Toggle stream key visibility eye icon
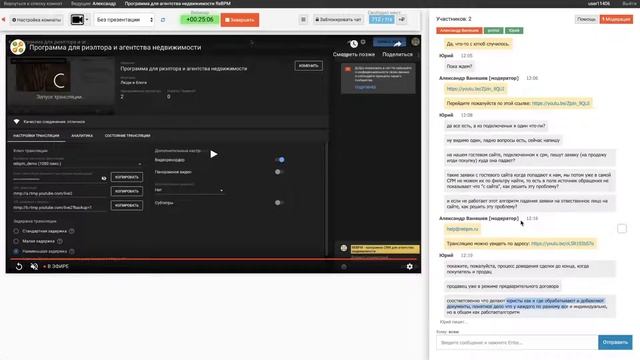 (104, 178)
